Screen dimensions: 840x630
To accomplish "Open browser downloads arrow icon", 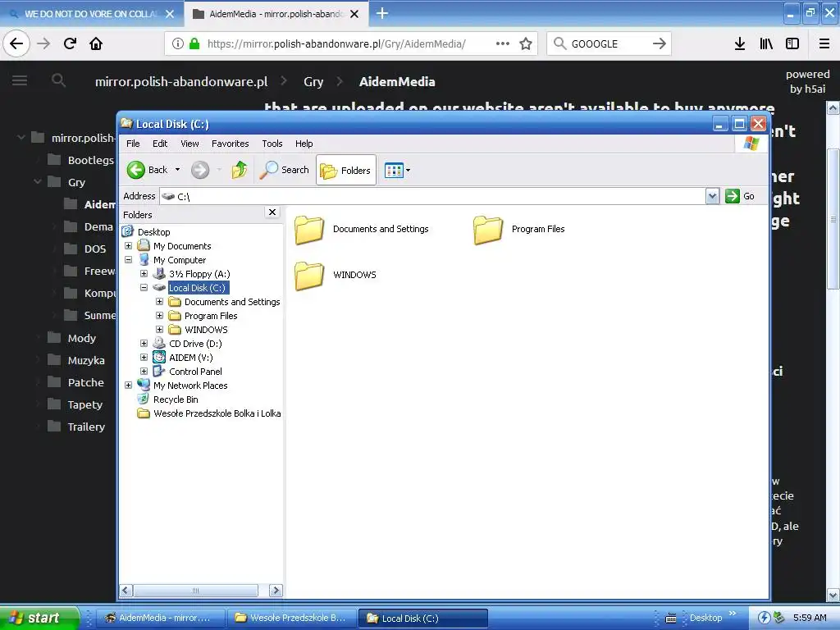I will [740, 43].
